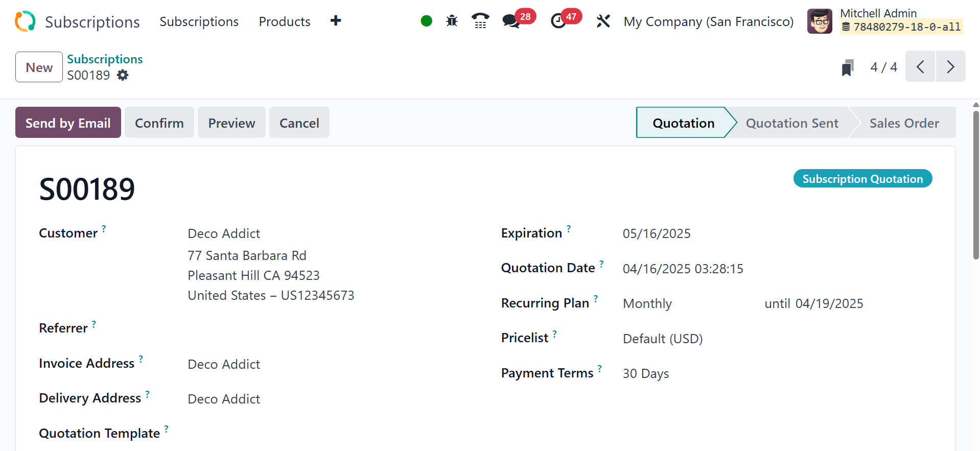The height and width of the screenshot is (451, 980).
Task: Open the debug bug icon menu
Action: pyautogui.click(x=452, y=21)
